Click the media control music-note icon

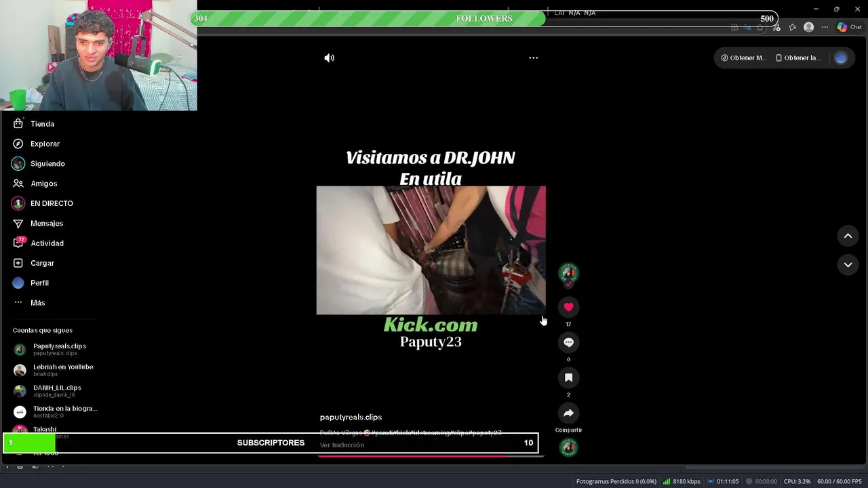coord(776,27)
